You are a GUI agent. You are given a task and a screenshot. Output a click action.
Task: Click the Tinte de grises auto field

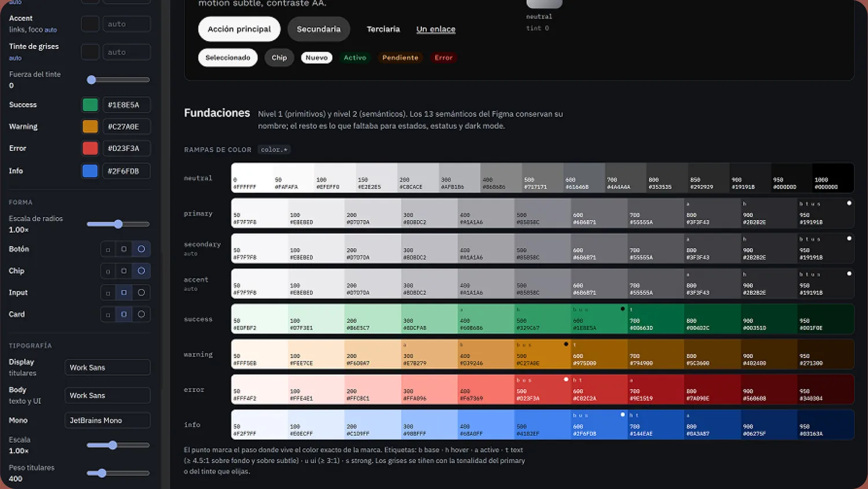(x=126, y=52)
